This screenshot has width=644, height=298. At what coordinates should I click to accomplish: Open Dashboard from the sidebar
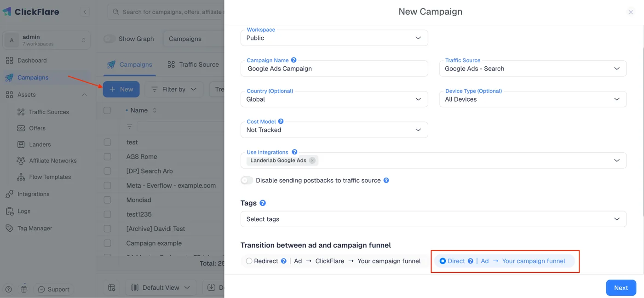tap(32, 60)
